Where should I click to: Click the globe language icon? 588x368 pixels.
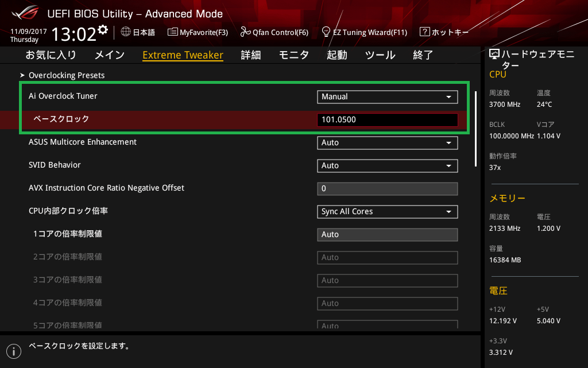click(x=126, y=32)
